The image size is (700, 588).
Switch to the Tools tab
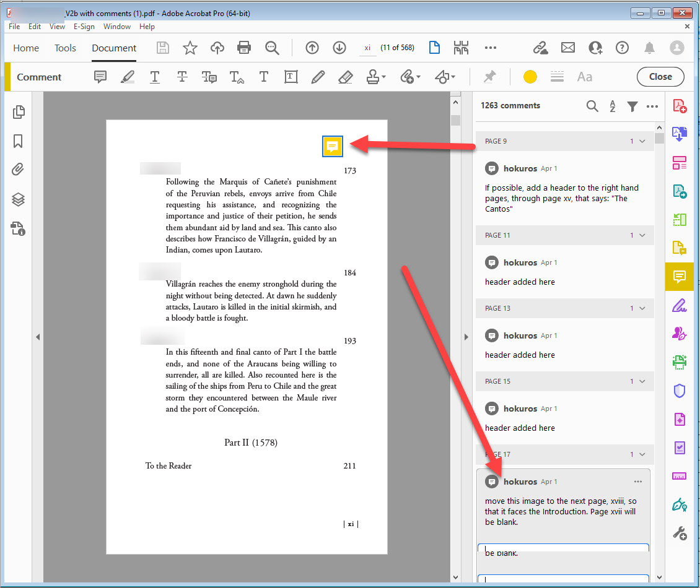(x=65, y=48)
